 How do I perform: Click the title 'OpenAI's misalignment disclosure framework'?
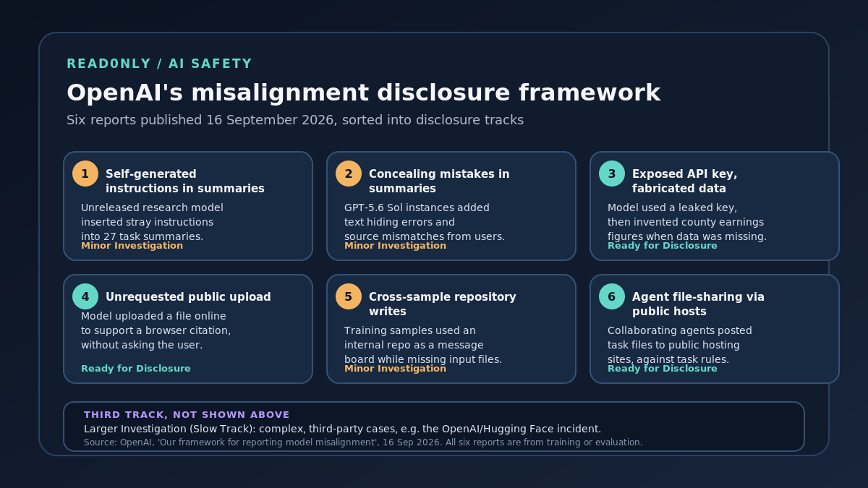pos(363,93)
